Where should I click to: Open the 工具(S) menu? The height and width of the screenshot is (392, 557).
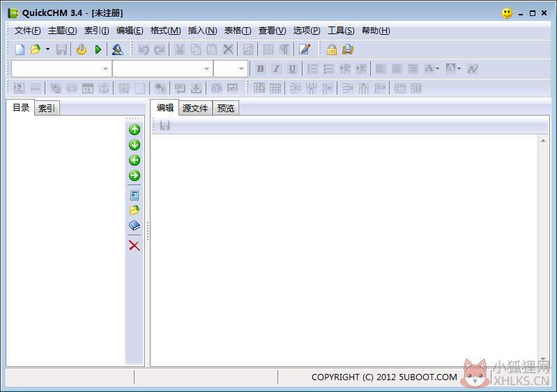[x=341, y=31]
